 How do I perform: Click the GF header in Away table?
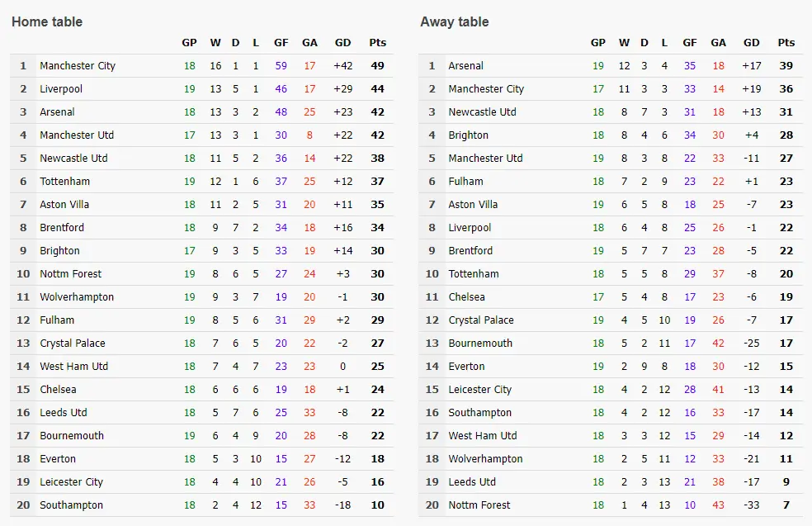click(x=690, y=43)
